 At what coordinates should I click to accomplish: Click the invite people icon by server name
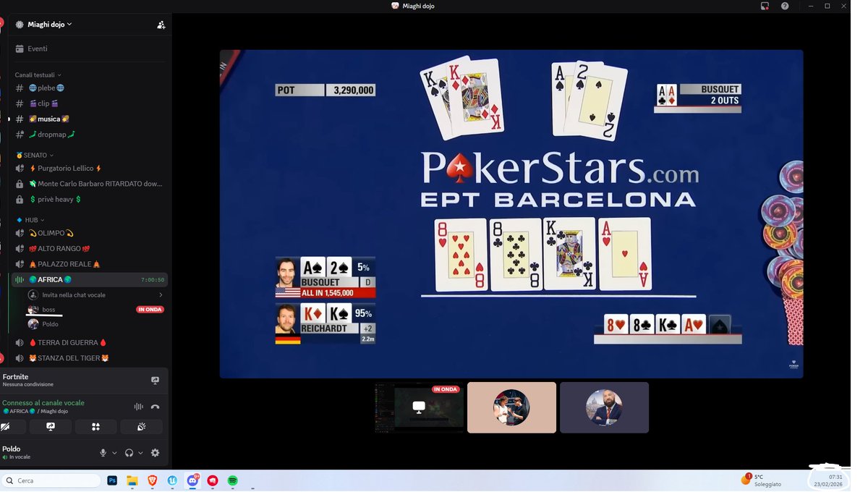point(161,25)
